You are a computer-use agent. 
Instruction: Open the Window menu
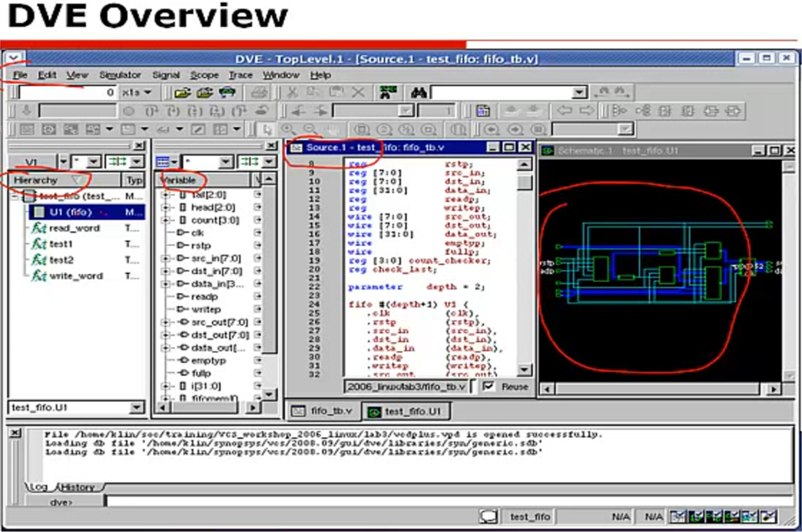[x=281, y=75]
